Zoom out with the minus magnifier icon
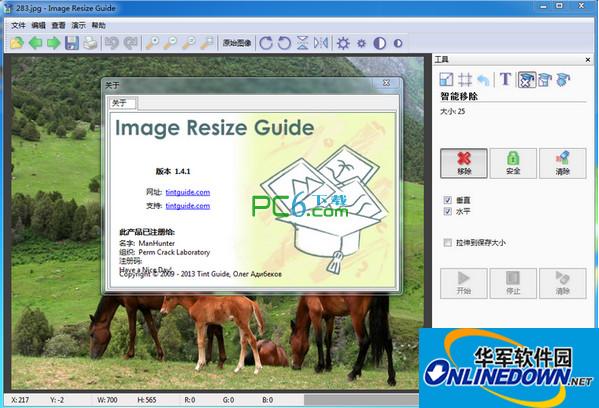The width and height of the screenshot is (599, 408). [x=170, y=43]
